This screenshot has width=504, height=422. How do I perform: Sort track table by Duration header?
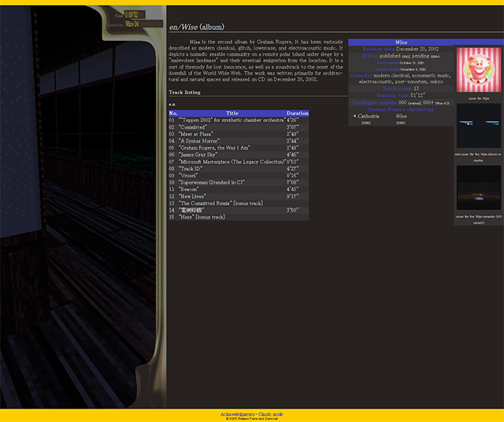pyautogui.click(x=298, y=113)
